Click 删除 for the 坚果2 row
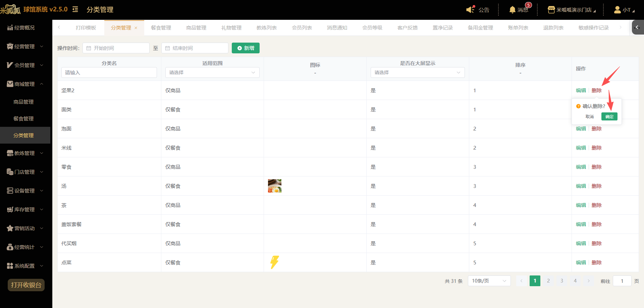This screenshot has height=308, width=644. tap(597, 90)
